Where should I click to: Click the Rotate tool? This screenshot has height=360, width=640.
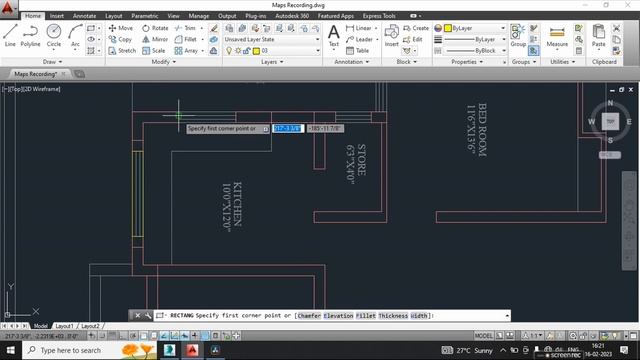pyautogui.click(x=155, y=28)
